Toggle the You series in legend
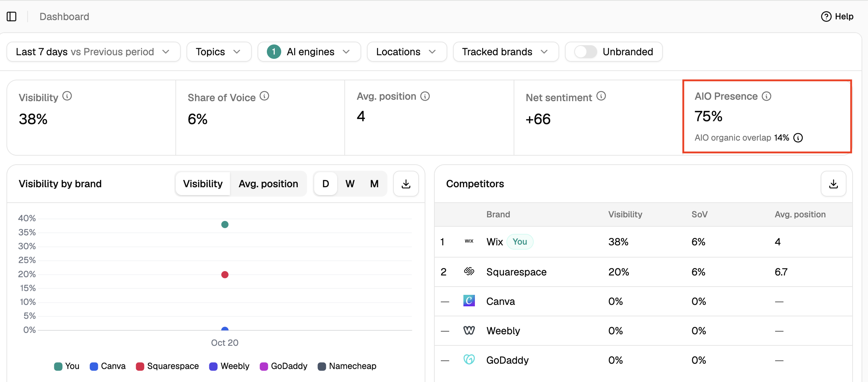868x382 pixels. 67,366
